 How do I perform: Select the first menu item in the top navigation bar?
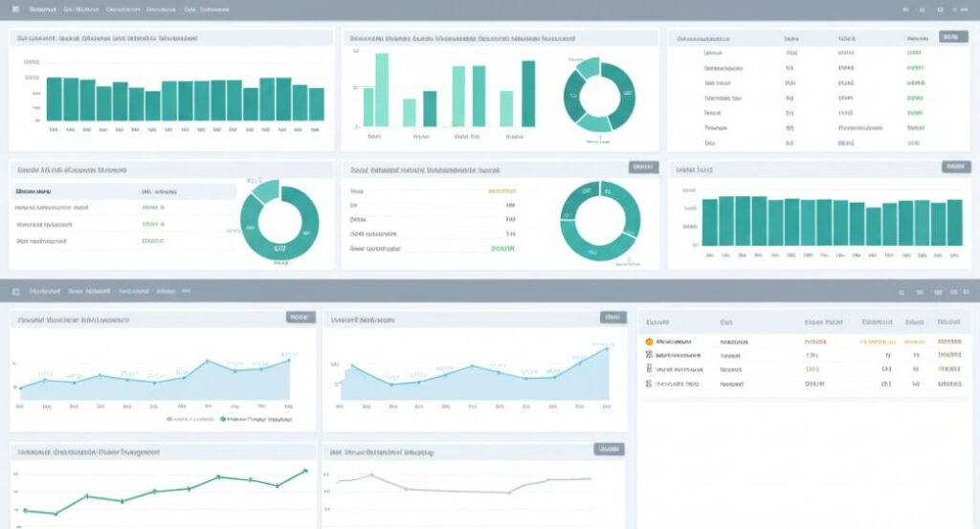(x=41, y=9)
